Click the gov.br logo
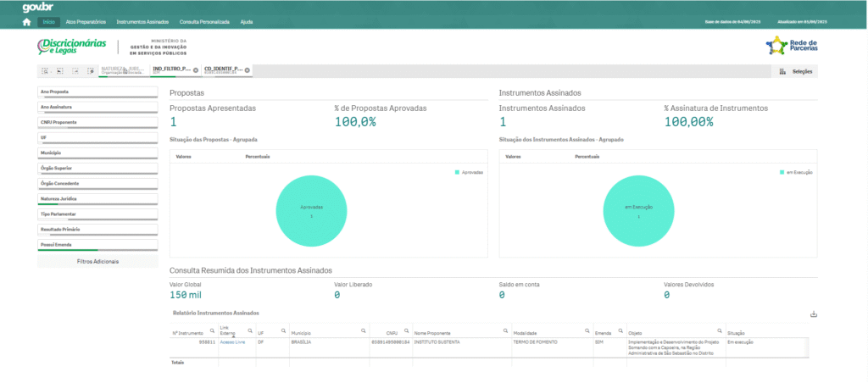 pos(37,8)
